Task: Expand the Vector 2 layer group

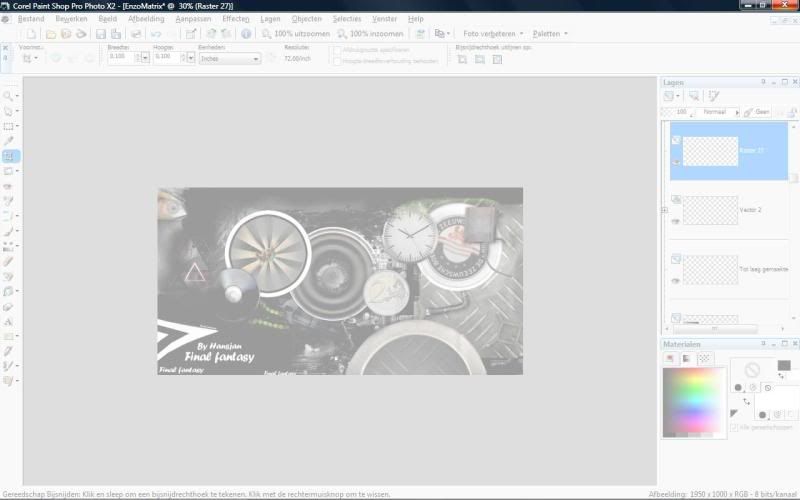Action: point(664,210)
